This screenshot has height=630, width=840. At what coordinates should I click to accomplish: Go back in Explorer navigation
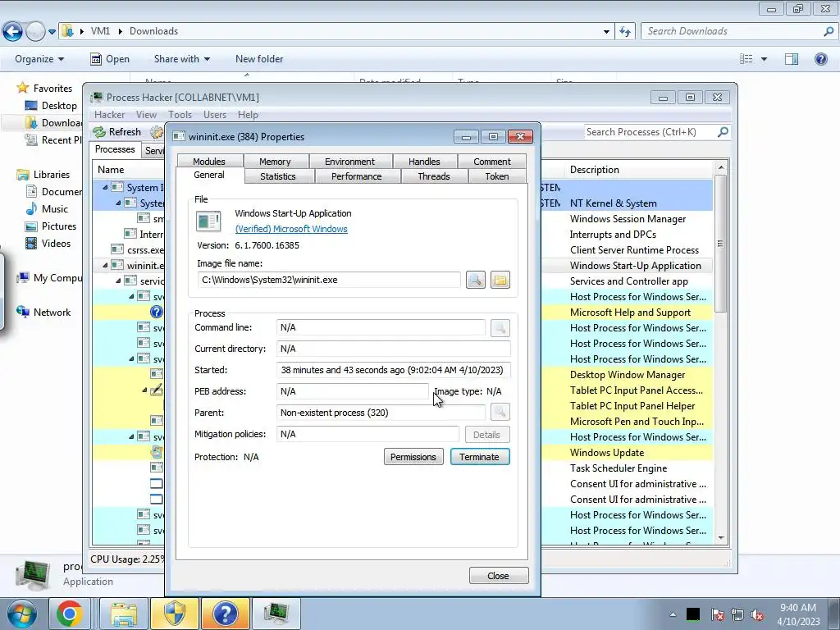[13, 32]
